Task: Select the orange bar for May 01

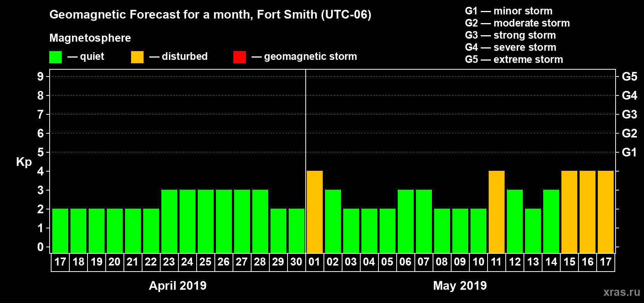Action: pos(314,212)
